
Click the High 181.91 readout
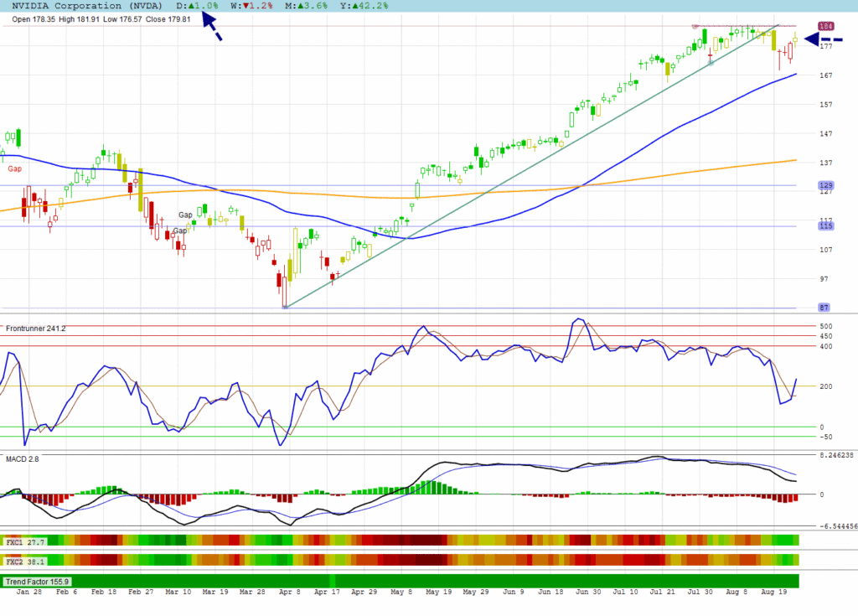click(x=79, y=19)
